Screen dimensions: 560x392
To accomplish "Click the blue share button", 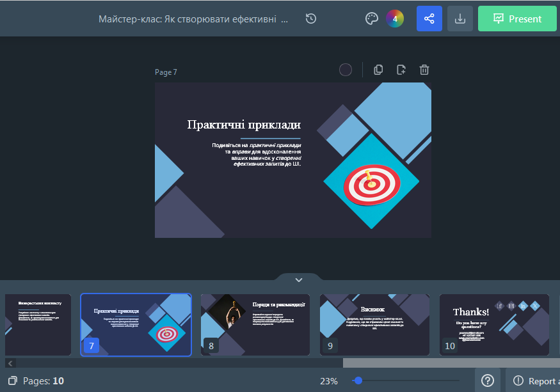I will click(429, 19).
